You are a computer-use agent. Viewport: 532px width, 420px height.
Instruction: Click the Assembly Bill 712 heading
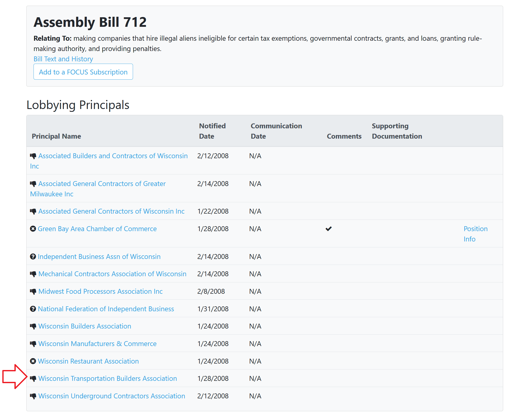(90, 22)
